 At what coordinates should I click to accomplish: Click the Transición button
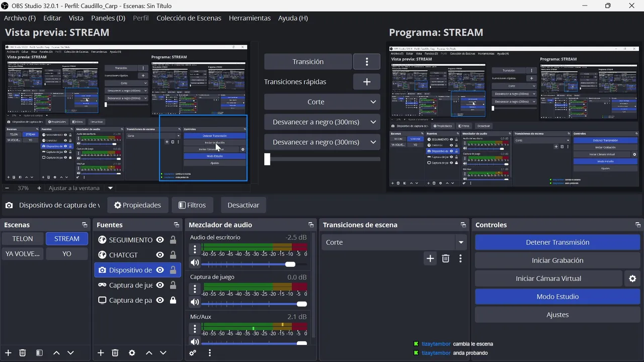[308, 61]
